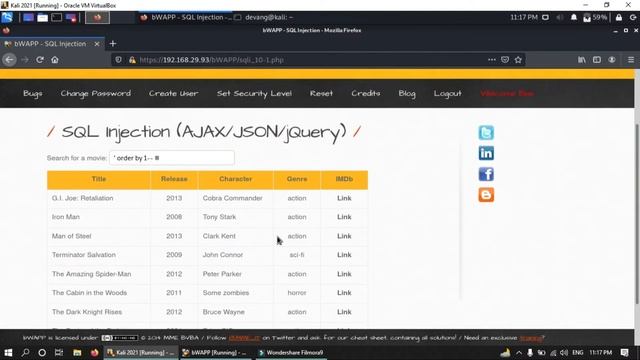Switch to Wondershare Filmora9 taskbar item

[291, 352]
